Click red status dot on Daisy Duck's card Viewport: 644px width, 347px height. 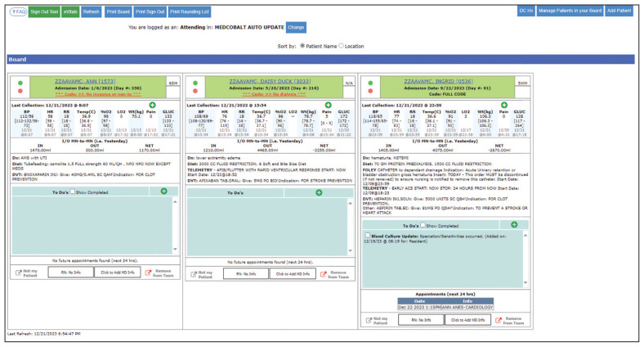pyautogui.click(x=195, y=91)
